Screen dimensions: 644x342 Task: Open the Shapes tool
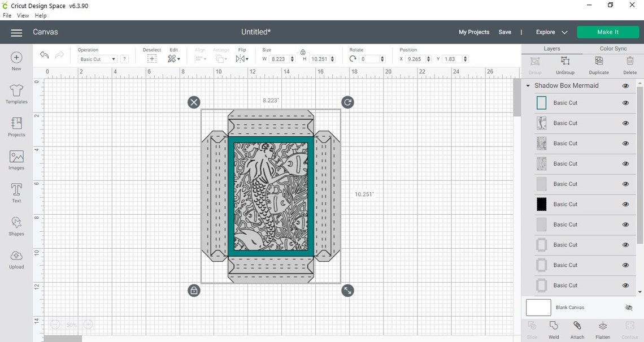point(16,225)
